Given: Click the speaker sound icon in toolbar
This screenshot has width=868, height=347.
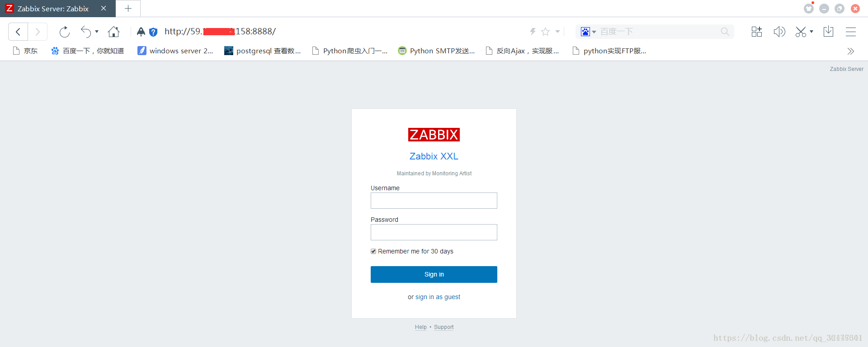Looking at the screenshot, I should (x=779, y=32).
